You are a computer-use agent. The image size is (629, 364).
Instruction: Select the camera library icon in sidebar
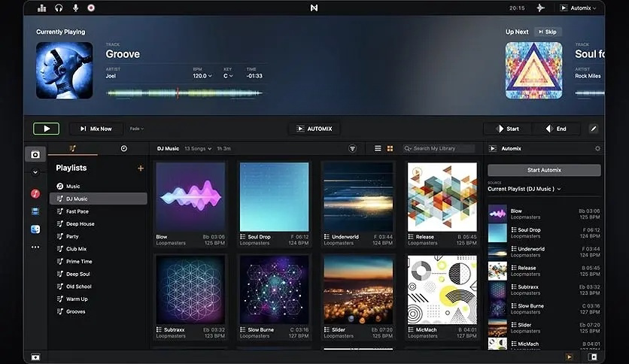click(x=35, y=154)
